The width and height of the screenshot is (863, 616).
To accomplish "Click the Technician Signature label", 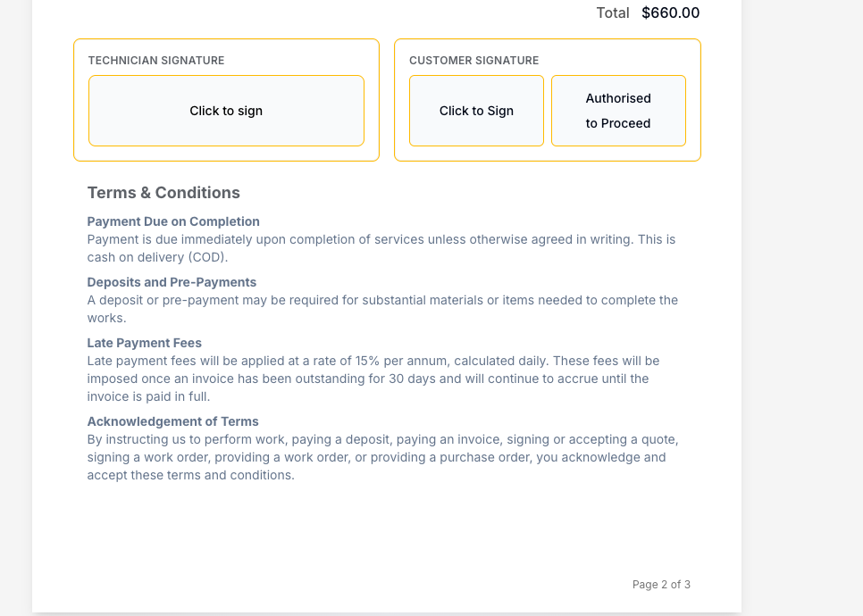I will pyautogui.click(x=156, y=61).
